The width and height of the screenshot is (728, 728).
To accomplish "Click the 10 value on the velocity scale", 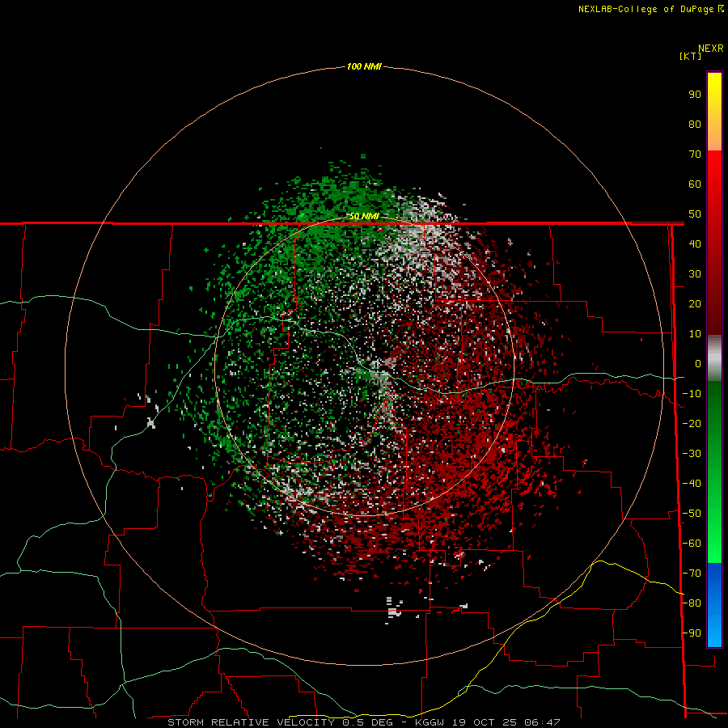I will click(695, 334).
